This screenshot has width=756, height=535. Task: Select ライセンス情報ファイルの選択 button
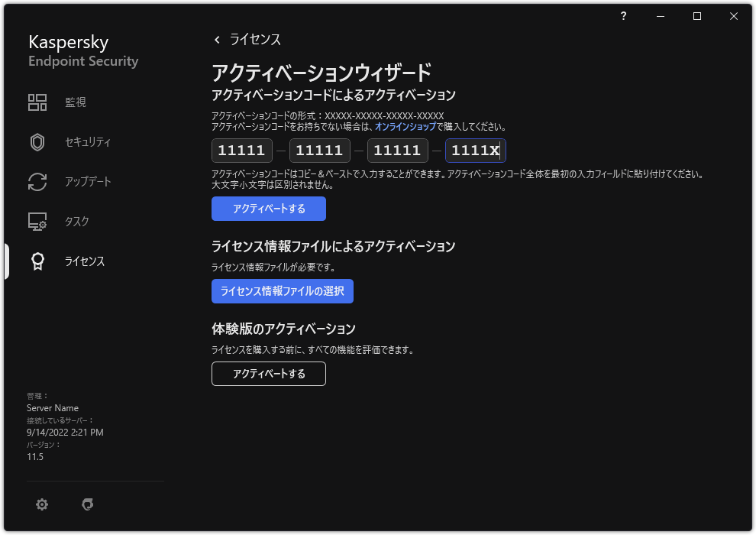tap(282, 291)
